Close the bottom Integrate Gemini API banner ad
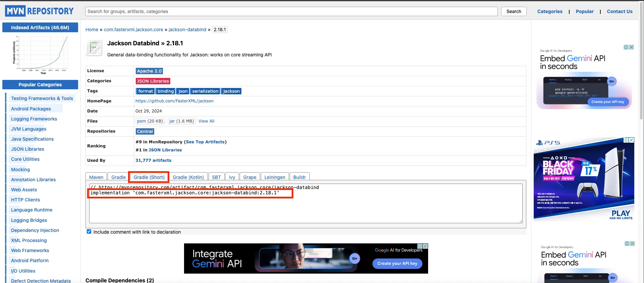644x283 pixels. point(425,246)
